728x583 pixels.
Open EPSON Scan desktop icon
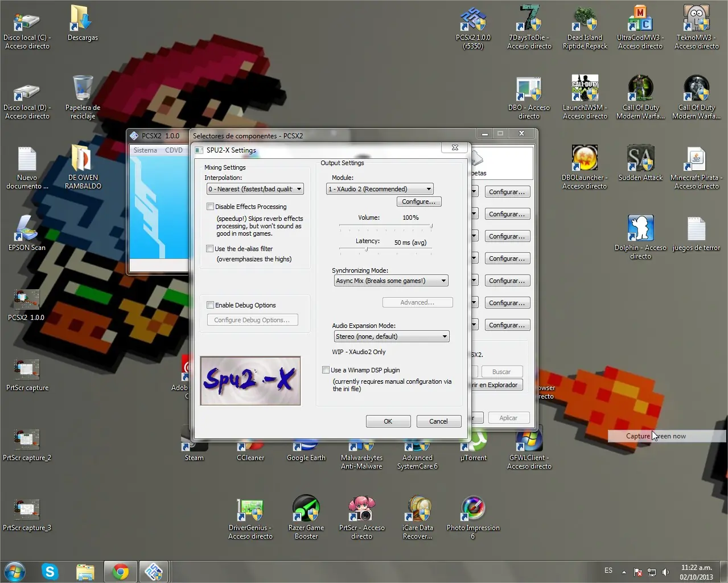[27, 233]
